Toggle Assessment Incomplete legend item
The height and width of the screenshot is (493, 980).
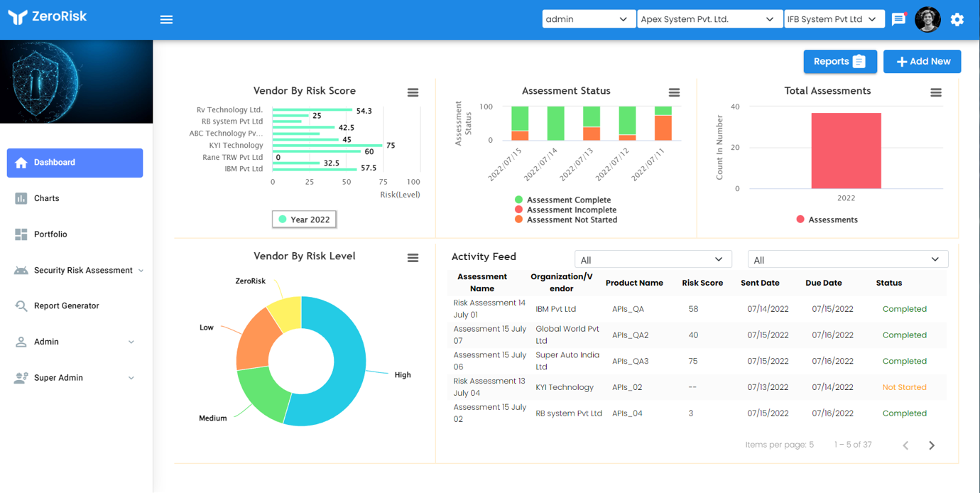(565, 210)
